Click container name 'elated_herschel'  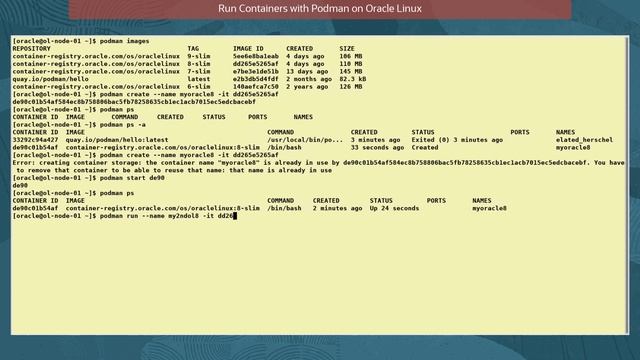(x=584, y=140)
